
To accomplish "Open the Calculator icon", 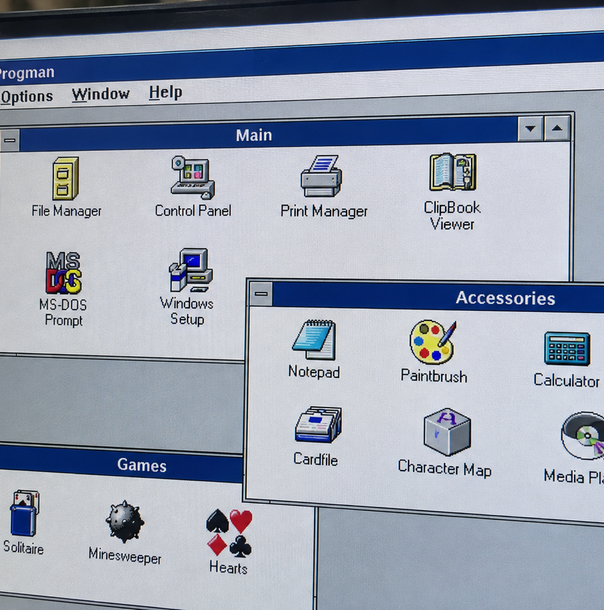I will 567,349.
